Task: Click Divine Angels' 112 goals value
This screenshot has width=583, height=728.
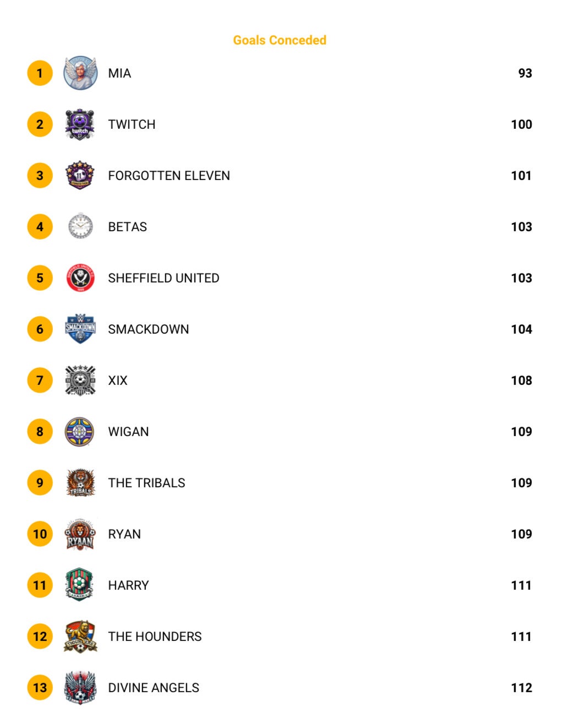Action: pos(521,688)
